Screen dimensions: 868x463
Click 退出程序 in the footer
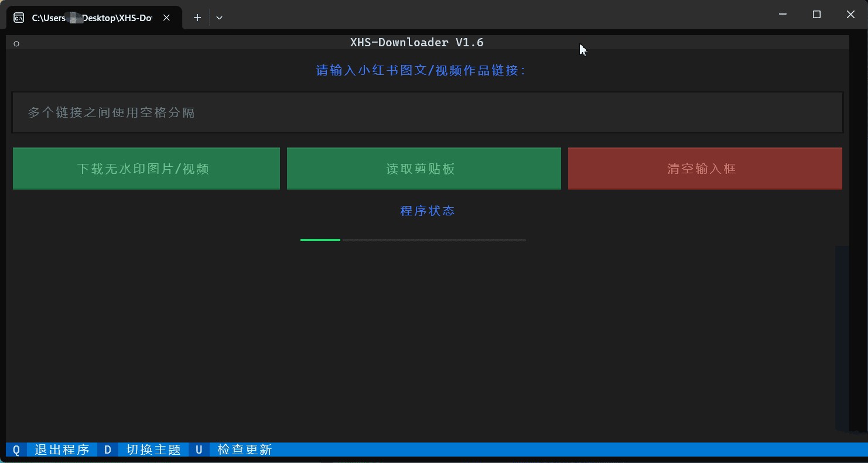(62, 450)
